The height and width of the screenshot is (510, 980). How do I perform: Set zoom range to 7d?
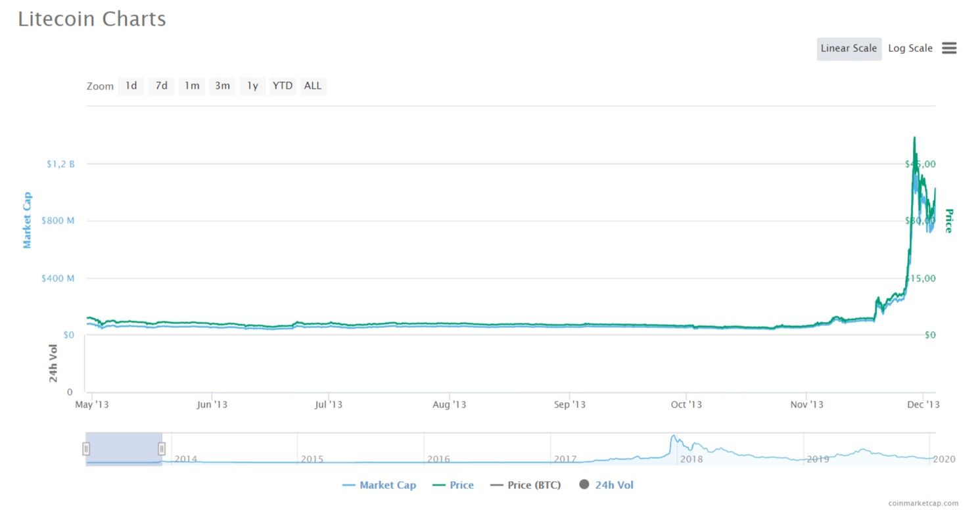click(161, 86)
